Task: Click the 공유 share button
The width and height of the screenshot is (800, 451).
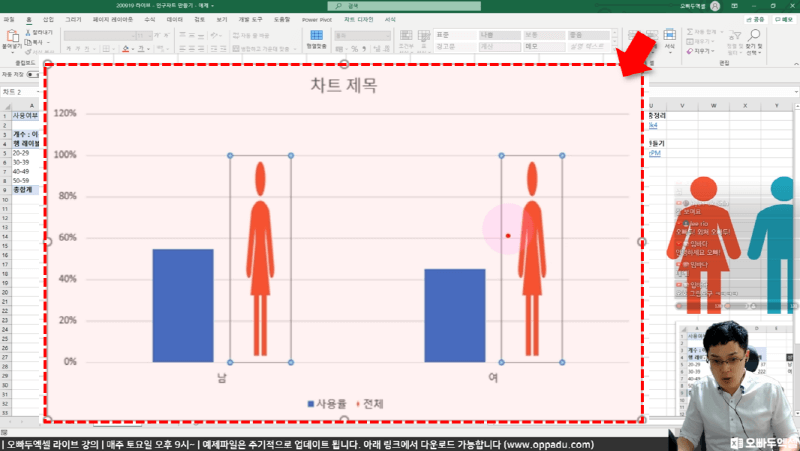Action: tap(756, 19)
